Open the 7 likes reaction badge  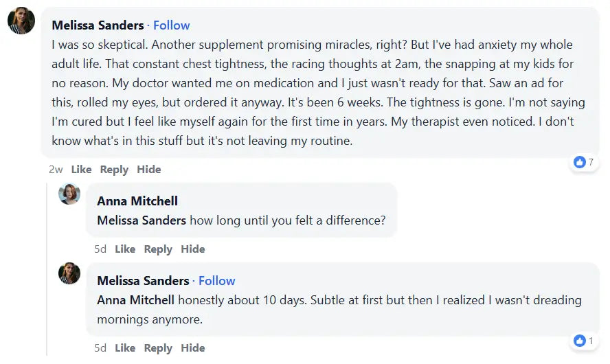tap(583, 163)
